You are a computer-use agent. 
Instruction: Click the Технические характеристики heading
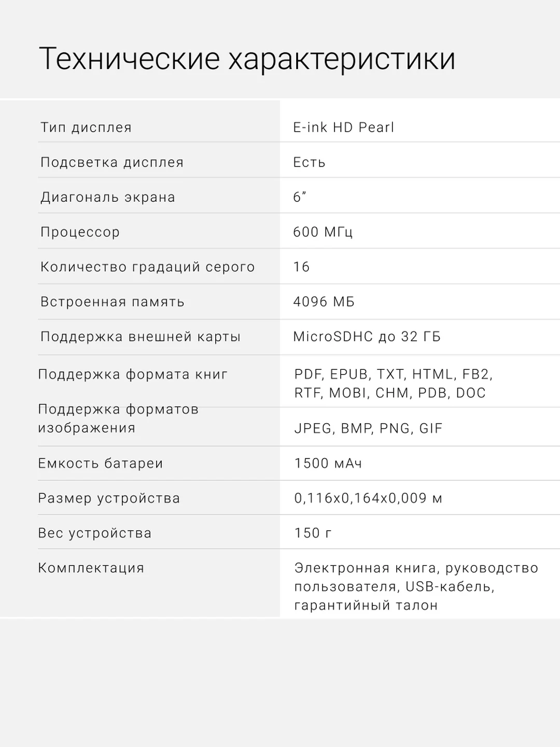[x=247, y=59]
